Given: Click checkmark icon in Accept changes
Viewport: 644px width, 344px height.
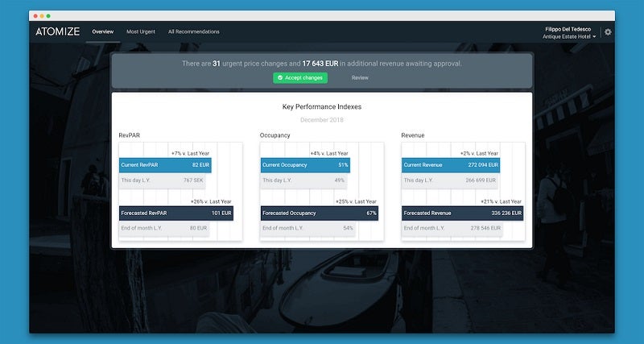Looking at the screenshot, I should point(280,77).
